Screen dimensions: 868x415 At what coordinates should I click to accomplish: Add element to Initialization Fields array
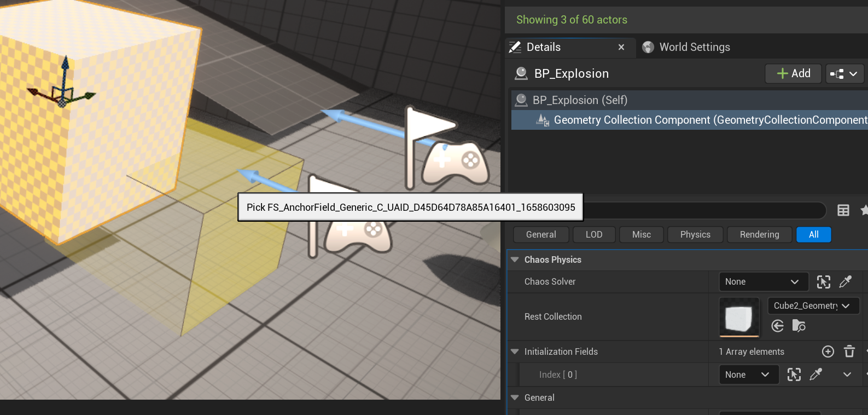[828, 351]
